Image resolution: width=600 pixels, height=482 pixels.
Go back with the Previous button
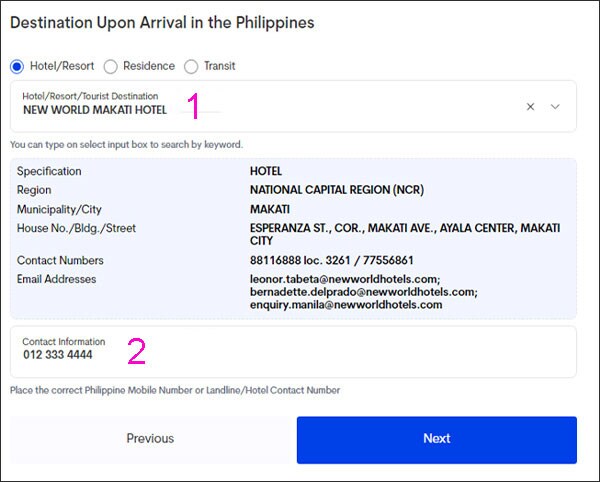[x=150, y=438]
